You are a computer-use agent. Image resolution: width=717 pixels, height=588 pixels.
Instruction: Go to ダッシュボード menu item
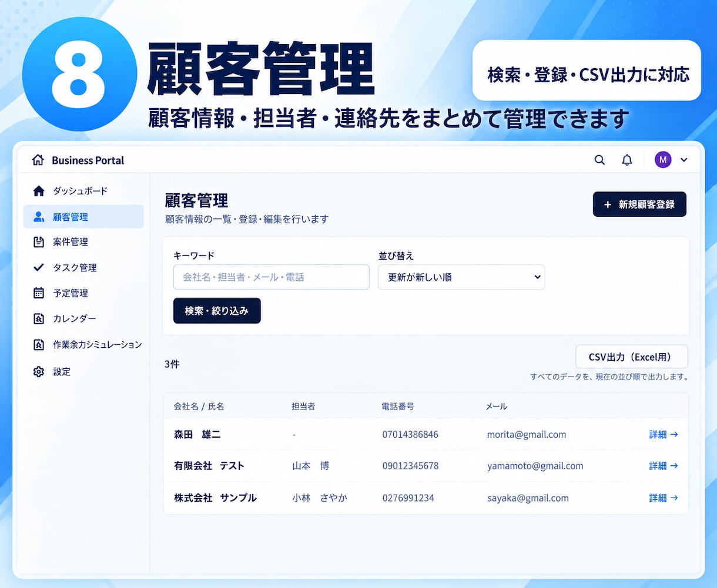[81, 191]
